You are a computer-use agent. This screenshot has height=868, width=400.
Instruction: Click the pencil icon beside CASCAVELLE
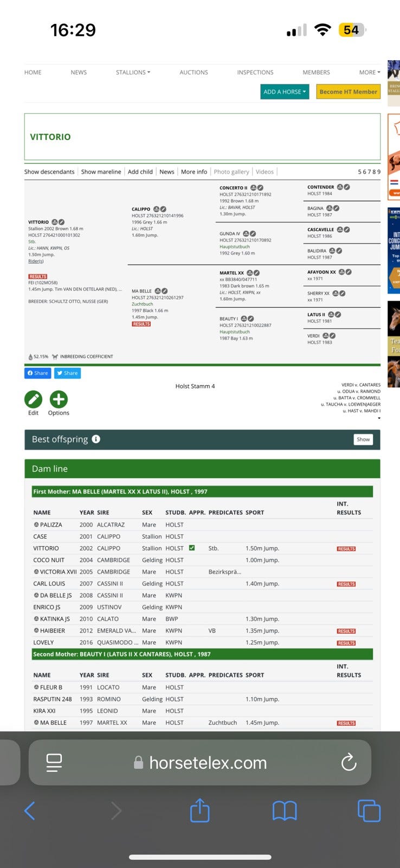pyautogui.click(x=347, y=229)
